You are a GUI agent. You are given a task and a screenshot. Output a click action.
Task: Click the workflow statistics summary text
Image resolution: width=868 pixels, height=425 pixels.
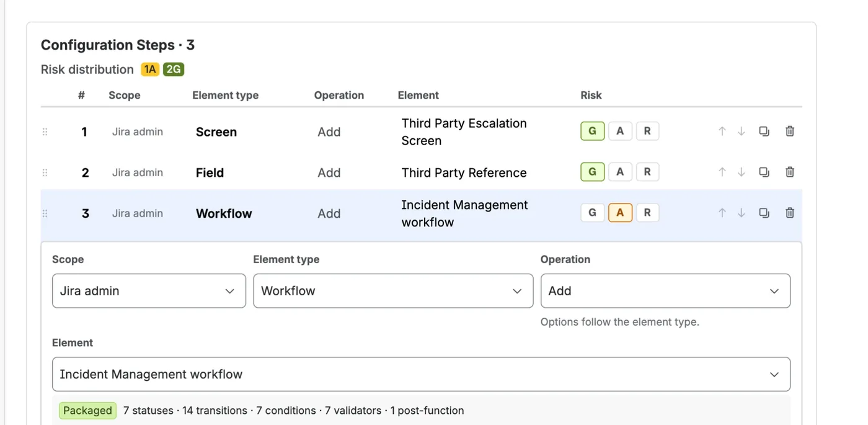click(x=294, y=411)
